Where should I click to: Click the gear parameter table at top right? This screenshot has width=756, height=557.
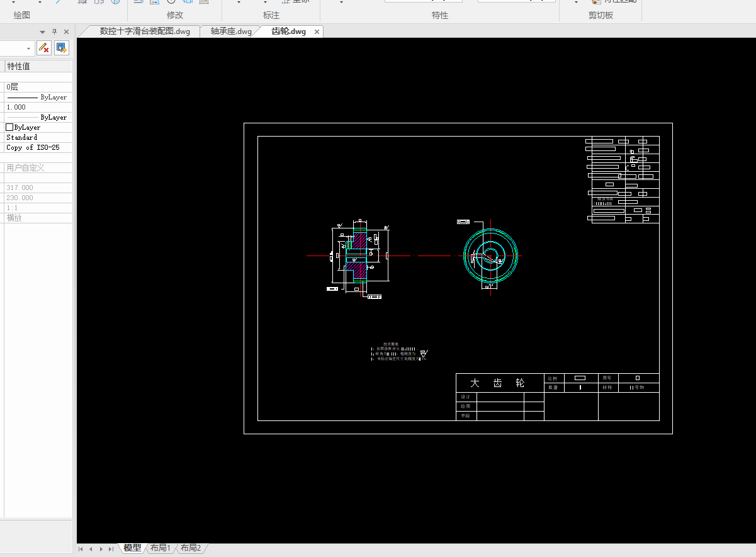point(623,179)
